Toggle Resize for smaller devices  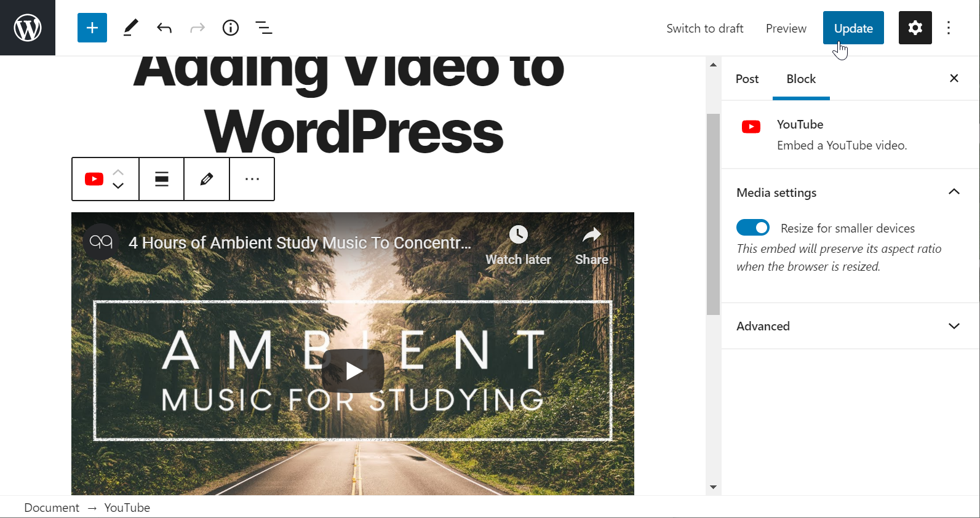tap(753, 228)
